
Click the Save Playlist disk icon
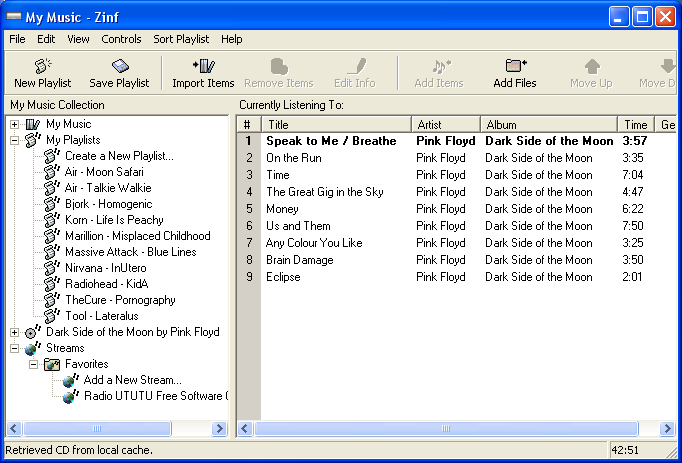click(120, 66)
